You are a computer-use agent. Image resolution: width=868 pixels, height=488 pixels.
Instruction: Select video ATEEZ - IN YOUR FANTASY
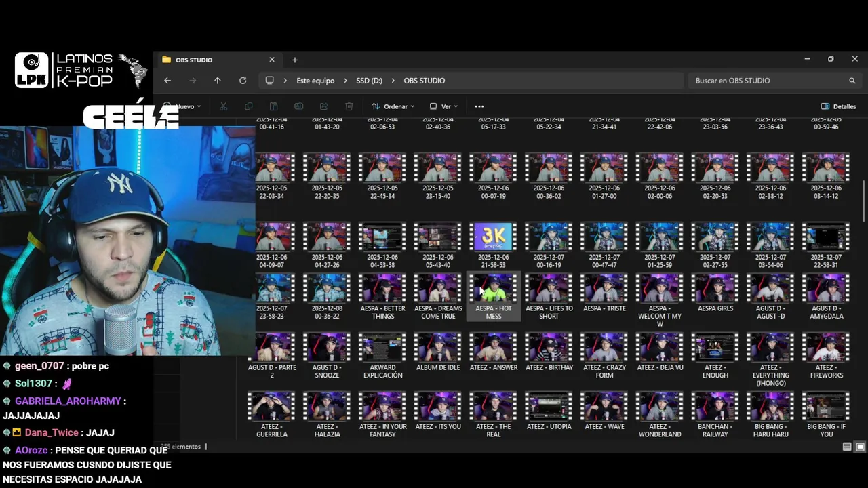(382, 415)
